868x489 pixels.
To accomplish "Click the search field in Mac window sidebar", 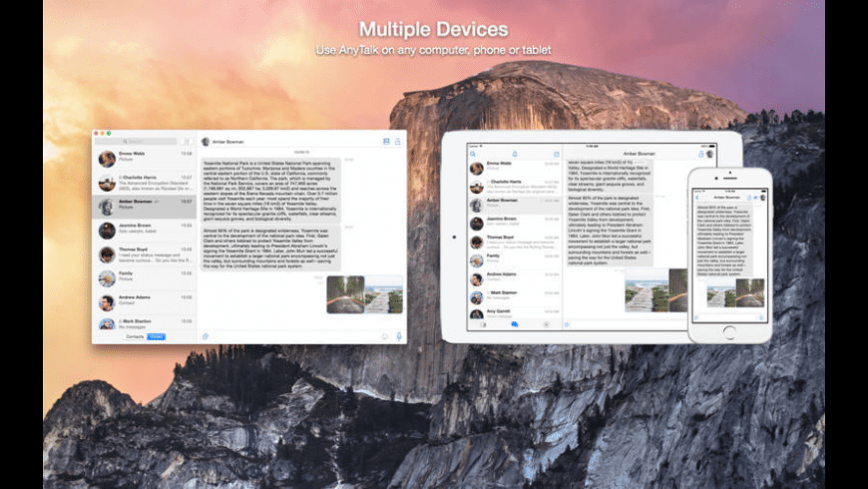I will click(x=136, y=142).
